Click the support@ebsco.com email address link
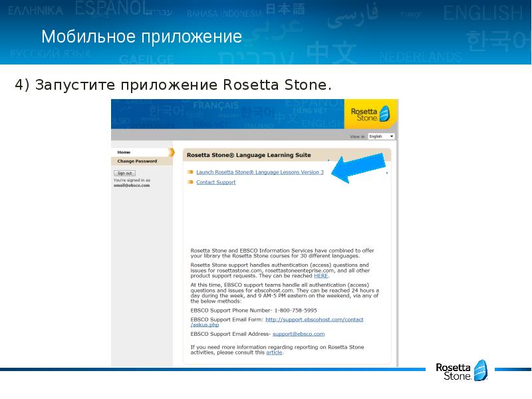This screenshot has height=399, width=532. click(x=298, y=334)
